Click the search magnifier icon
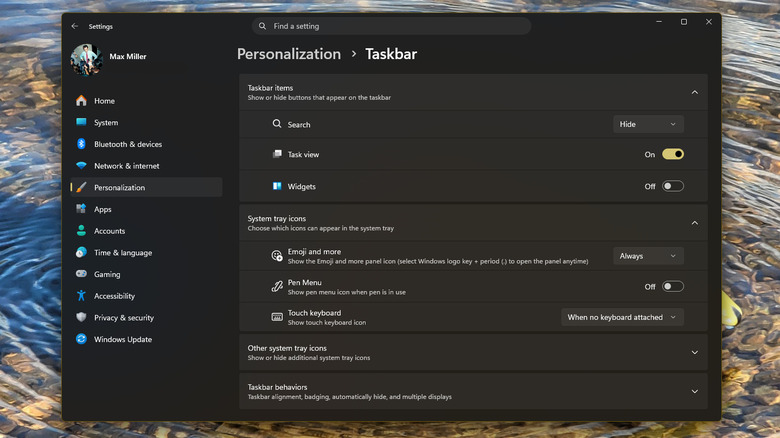The width and height of the screenshot is (780, 438). (262, 26)
